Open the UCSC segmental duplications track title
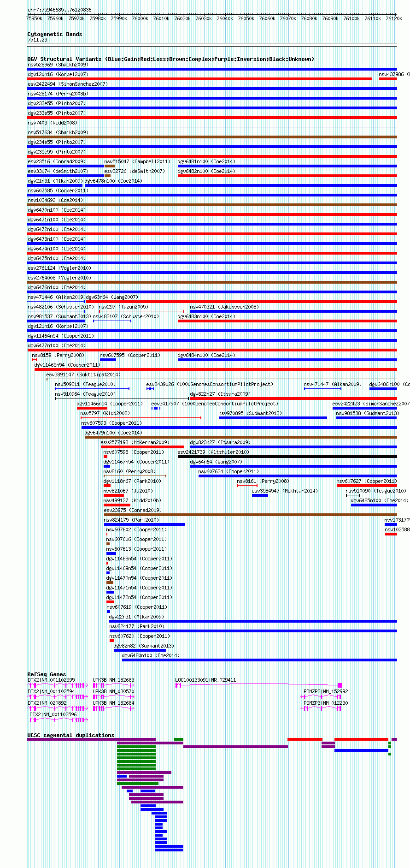Image resolution: width=410 pixels, height=868 pixels. [71, 735]
